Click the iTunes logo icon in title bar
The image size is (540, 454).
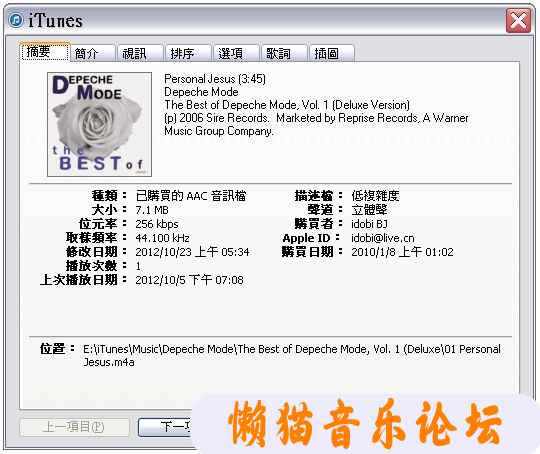(16, 20)
